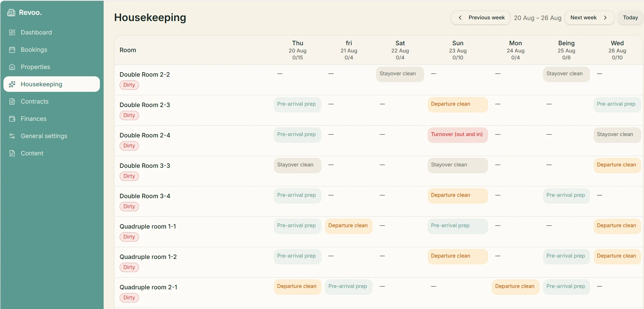This screenshot has height=309, width=644.
Task: Click the General settings sliders icon
Action: click(x=12, y=136)
